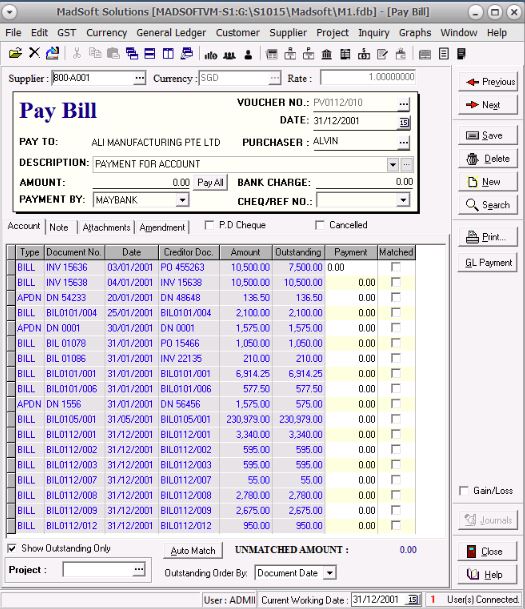Viewport: 525px width, 609px height.
Task: Tick the P.D Cheque checkbox
Action: click(209, 225)
